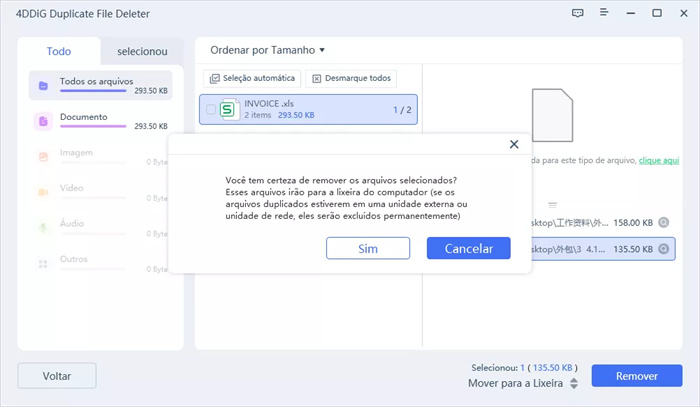
Task: Tick the INVOICE .xls group checkbox
Action: click(x=211, y=109)
